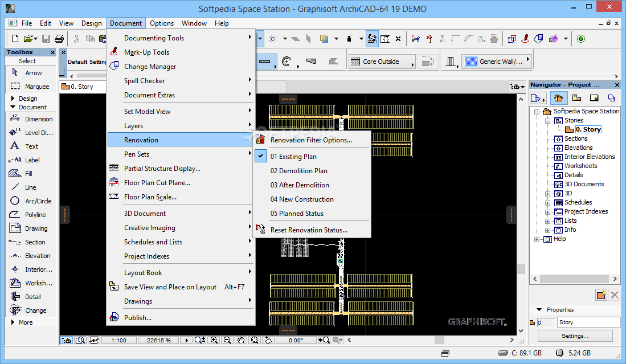The width and height of the screenshot is (626, 364).
Task: Select 02 Demolition Plan renovation filter
Action: pyautogui.click(x=298, y=170)
